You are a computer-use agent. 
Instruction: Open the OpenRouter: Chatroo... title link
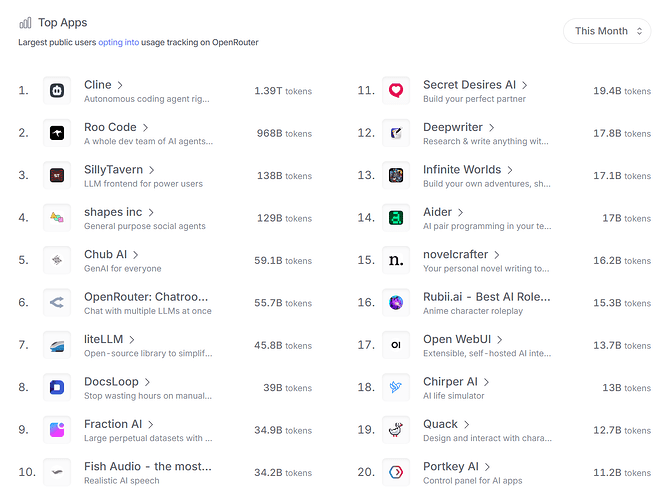(146, 297)
